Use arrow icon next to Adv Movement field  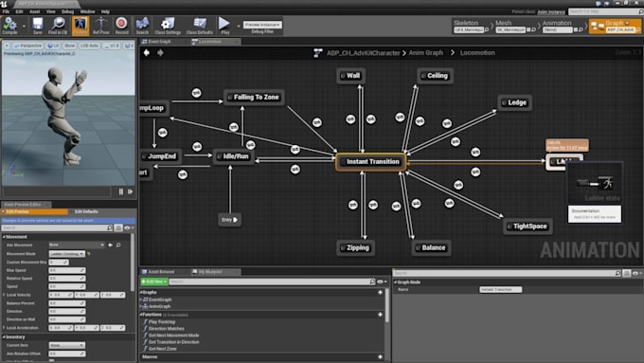[x=111, y=245]
